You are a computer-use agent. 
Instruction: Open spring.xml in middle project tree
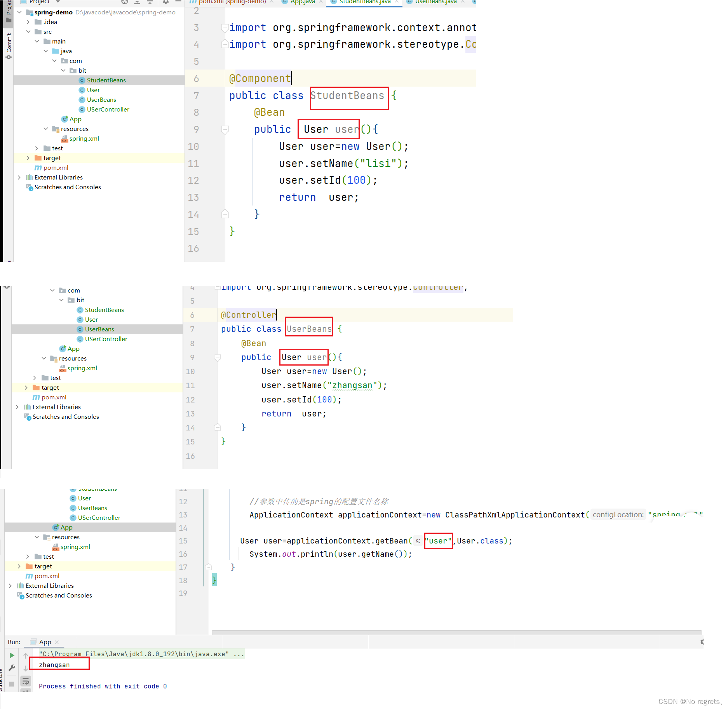pos(82,368)
